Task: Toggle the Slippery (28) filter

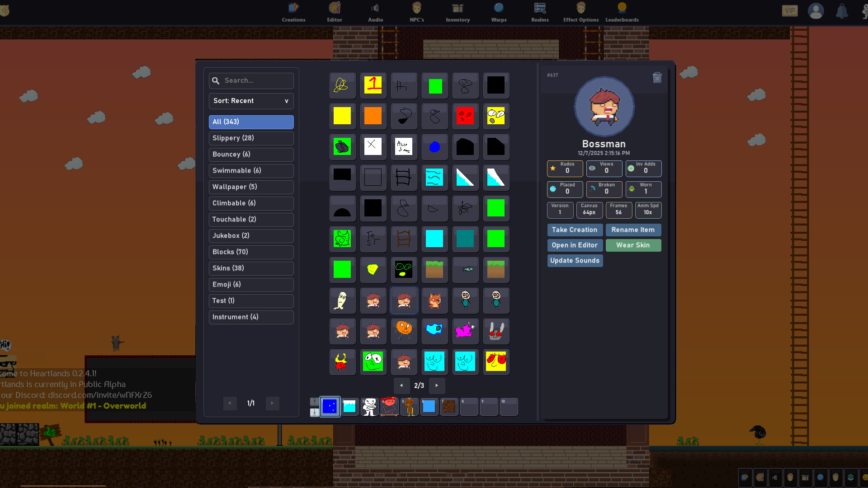Action: click(x=251, y=138)
